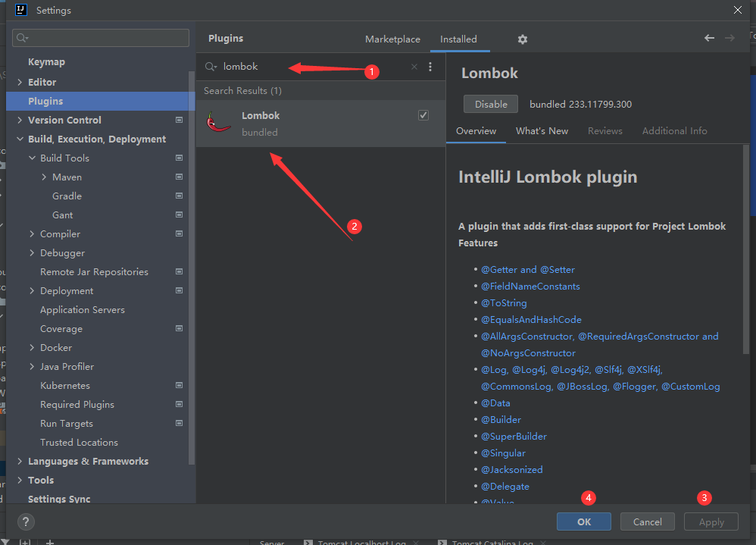
Task: Click the Apply button
Action: tap(711, 522)
